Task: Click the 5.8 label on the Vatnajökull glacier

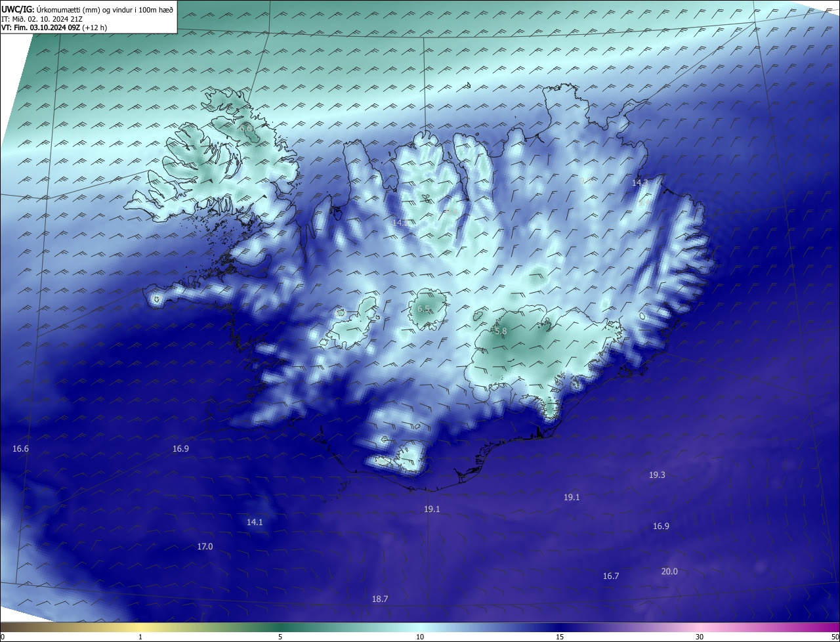Action: [501, 332]
